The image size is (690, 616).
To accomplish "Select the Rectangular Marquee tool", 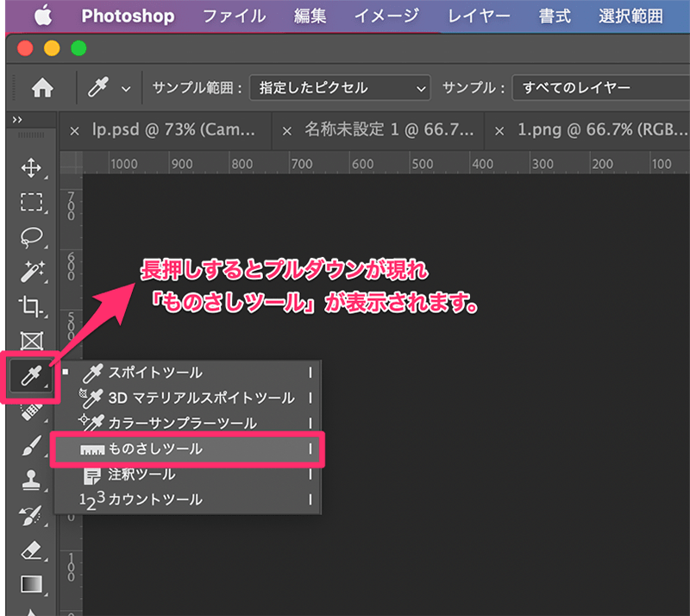I will 32,202.
